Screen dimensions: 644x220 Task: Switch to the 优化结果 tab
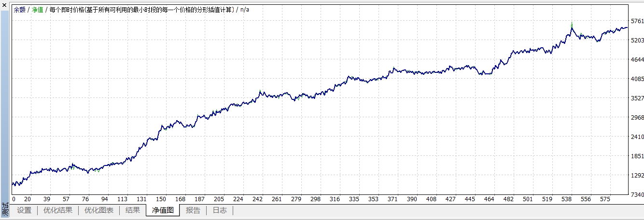pyautogui.click(x=57, y=210)
